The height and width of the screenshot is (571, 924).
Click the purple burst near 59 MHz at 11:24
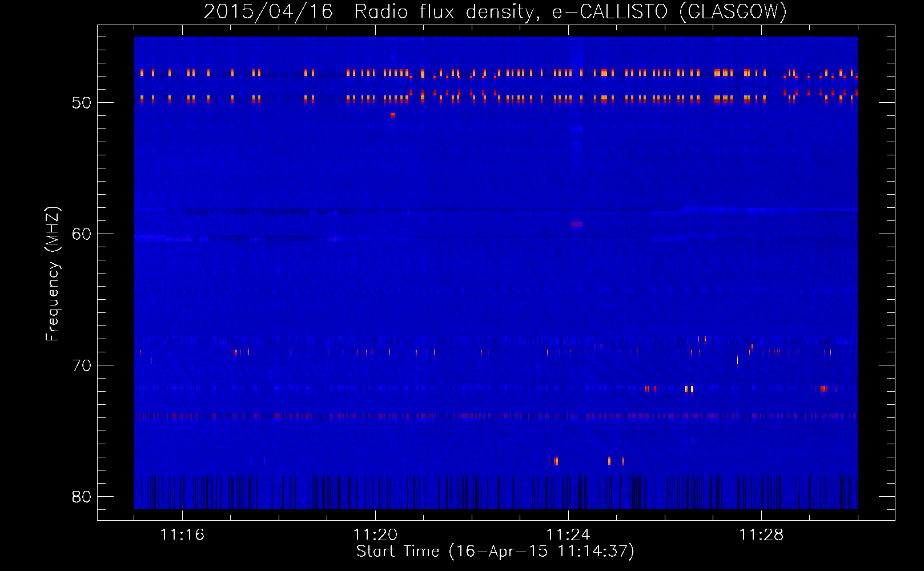pos(577,224)
